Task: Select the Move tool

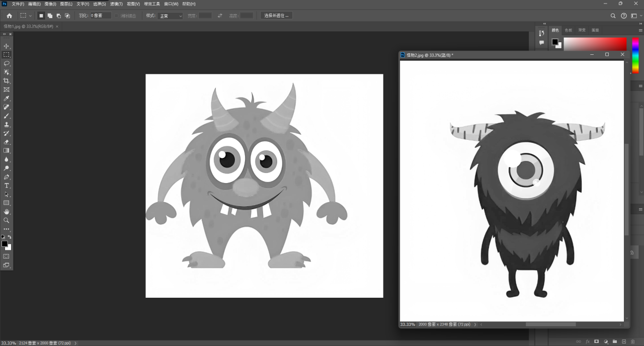Action: (x=7, y=46)
